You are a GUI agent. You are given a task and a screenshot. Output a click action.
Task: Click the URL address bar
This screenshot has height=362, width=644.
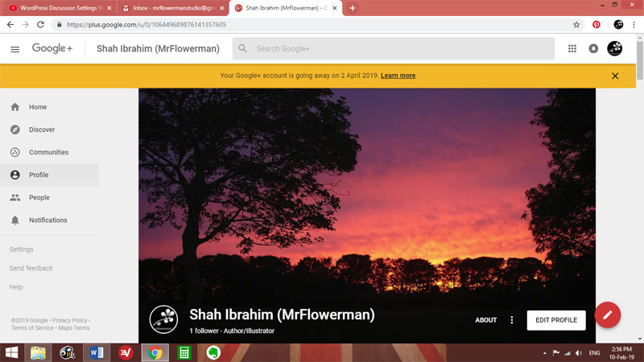pyautogui.click(x=316, y=25)
